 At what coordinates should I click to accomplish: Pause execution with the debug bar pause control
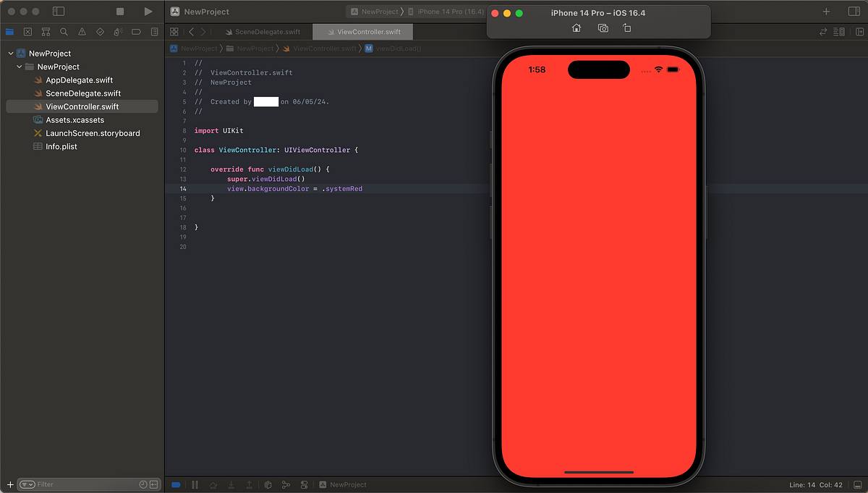coord(195,484)
